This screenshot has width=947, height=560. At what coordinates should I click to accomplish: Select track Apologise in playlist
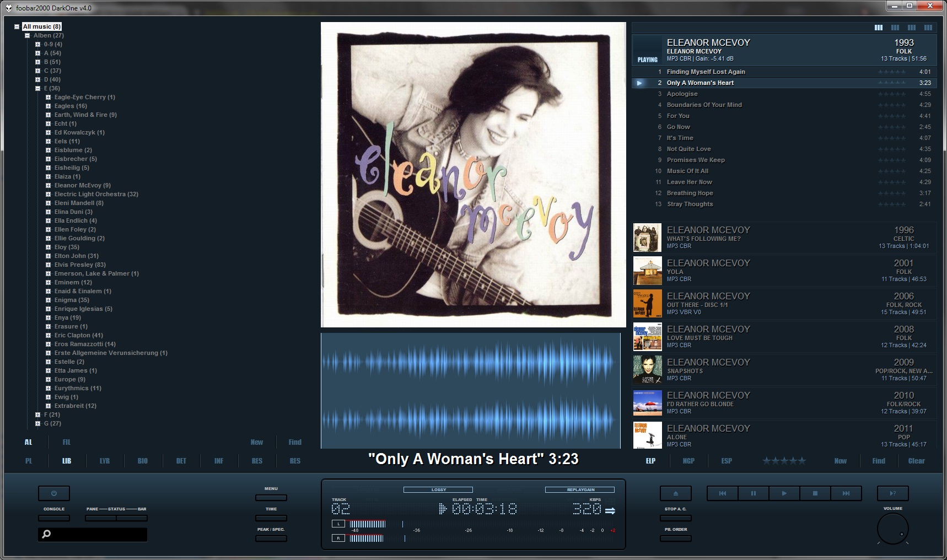pos(784,94)
